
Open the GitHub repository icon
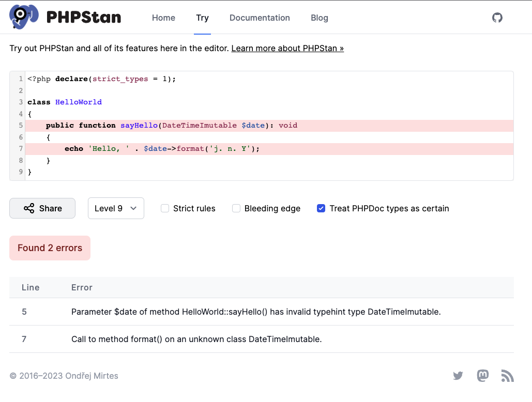point(497,18)
